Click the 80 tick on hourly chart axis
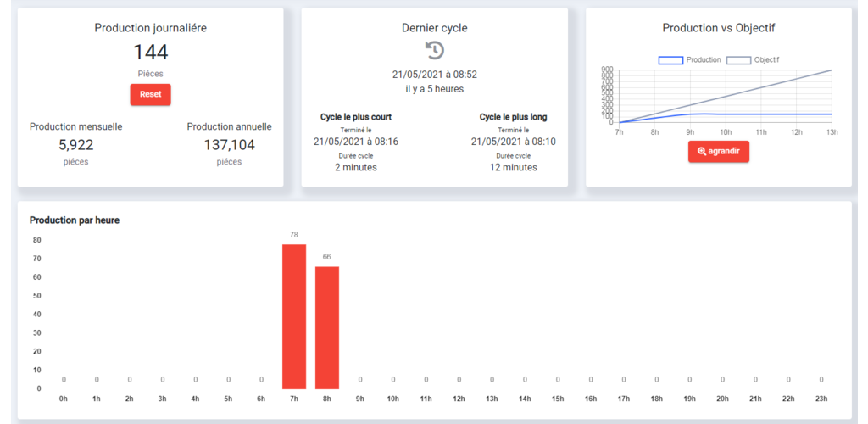 point(37,240)
